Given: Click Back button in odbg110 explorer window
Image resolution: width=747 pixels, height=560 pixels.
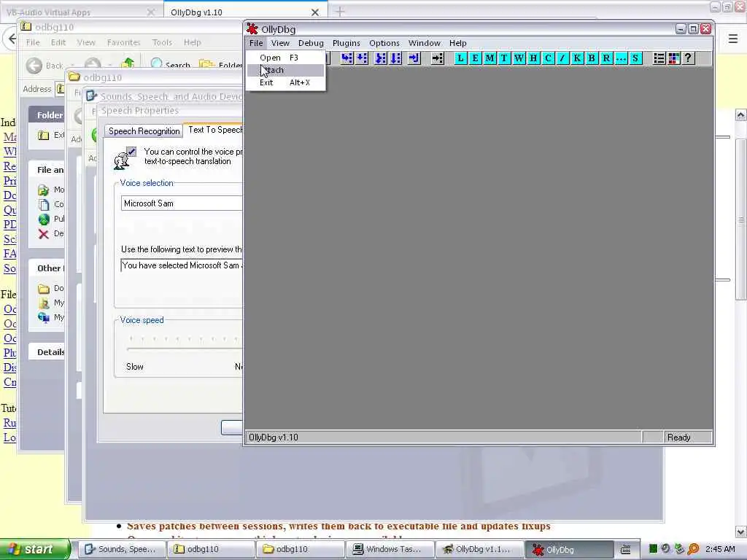Looking at the screenshot, I should (44, 65).
